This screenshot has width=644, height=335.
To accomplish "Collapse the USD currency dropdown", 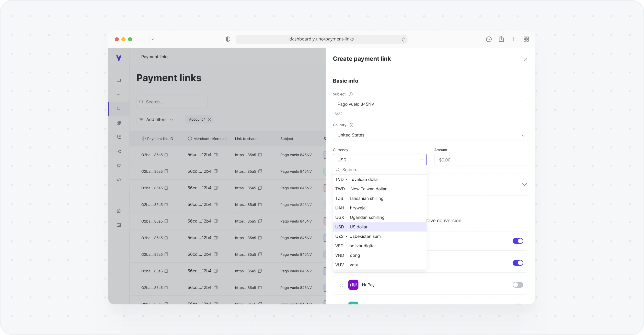I will coord(421,160).
